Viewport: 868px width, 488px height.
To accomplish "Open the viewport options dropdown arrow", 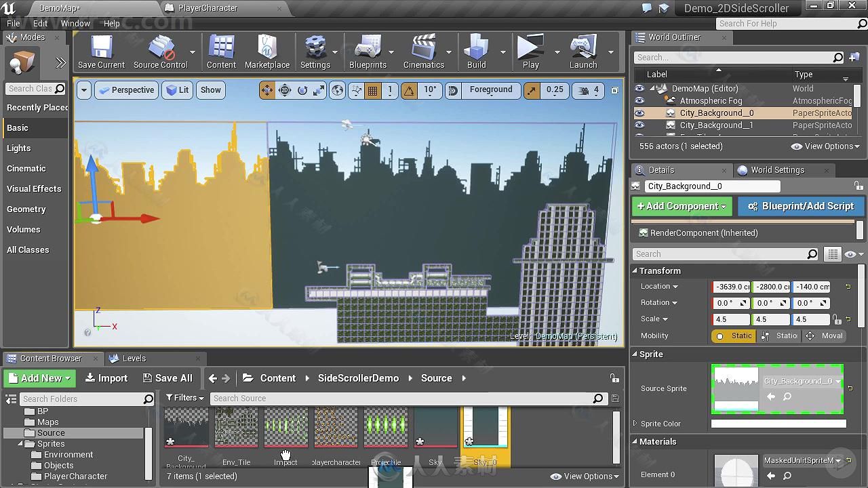I will click(x=83, y=90).
